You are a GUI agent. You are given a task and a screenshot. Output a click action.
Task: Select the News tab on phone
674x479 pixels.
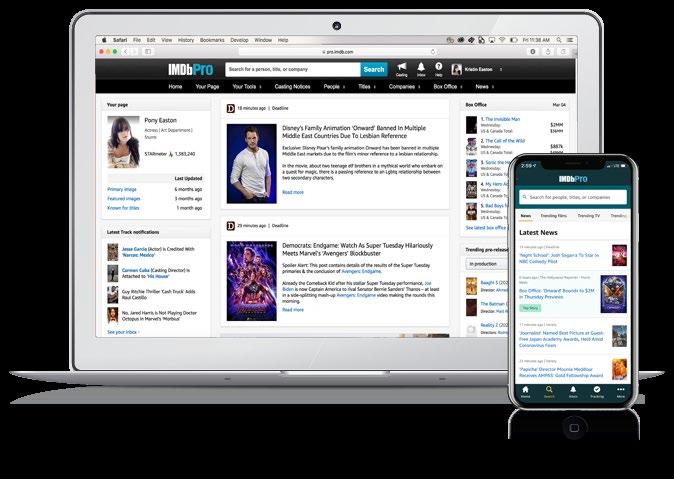[526, 216]
